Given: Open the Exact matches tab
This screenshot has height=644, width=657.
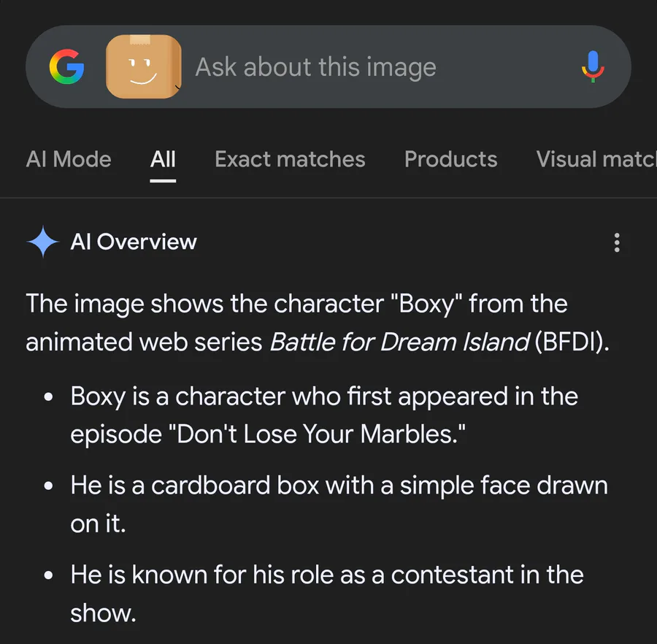Looking at the screenshot, I should 290,159.
